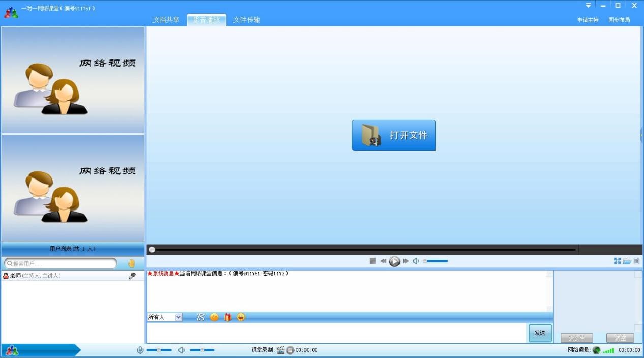Toggle the speaker mute in the playback controls

(415, 261)
